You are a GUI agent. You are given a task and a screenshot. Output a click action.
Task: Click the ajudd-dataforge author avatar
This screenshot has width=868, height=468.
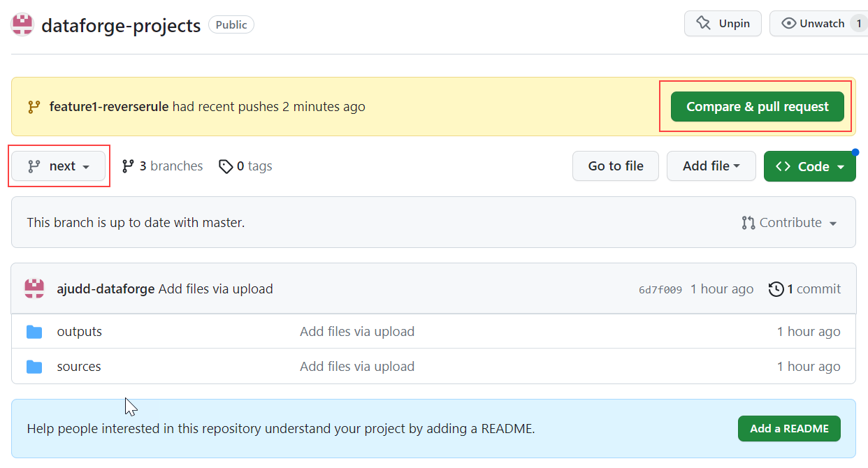[34, 288]
